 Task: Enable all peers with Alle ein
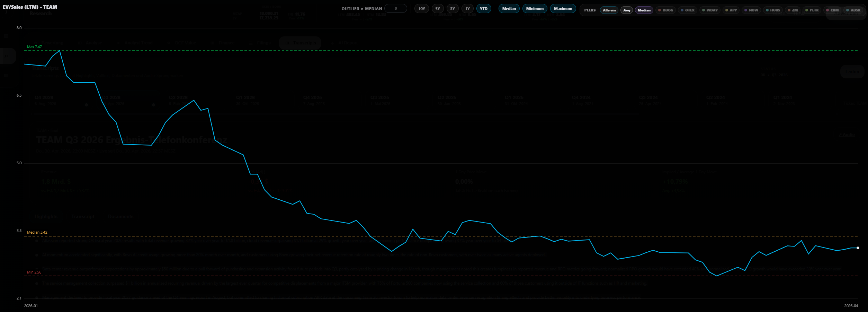609,10
